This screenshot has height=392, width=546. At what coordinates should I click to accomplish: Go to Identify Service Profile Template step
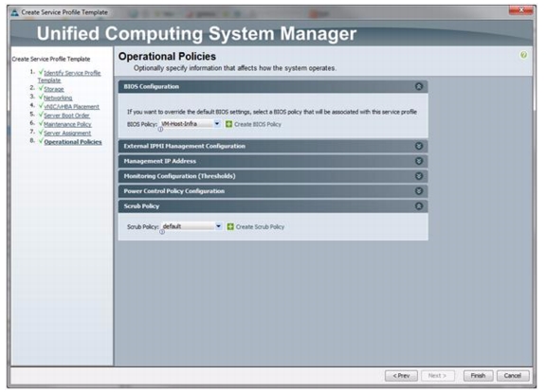(69, 77)
